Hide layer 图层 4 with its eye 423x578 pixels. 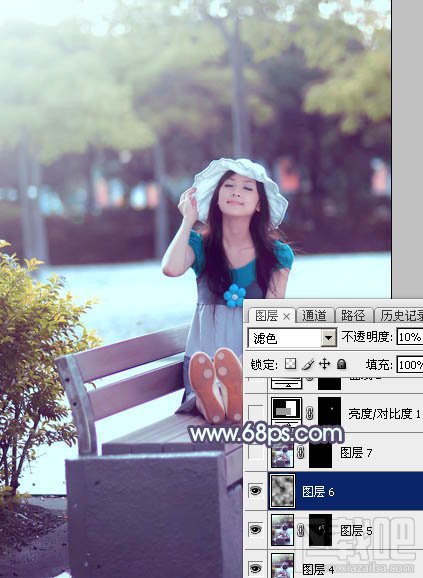click(255, 568)
